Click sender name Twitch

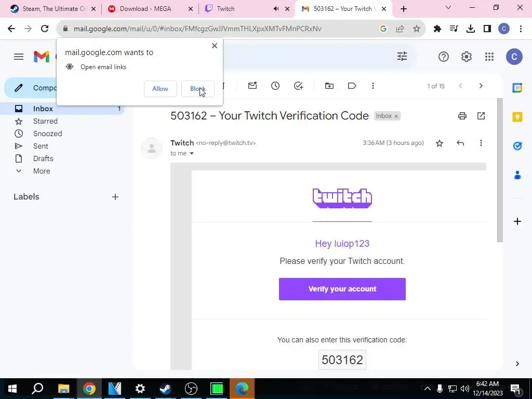tap(182, 143)
